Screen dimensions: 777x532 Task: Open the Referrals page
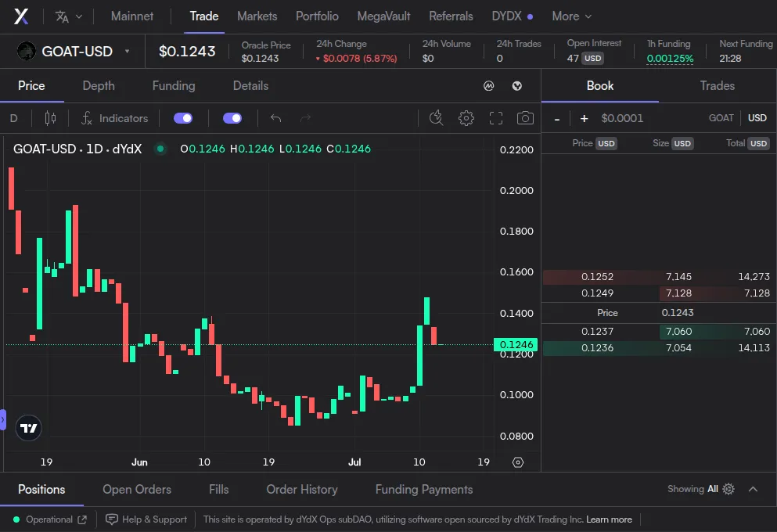(x=451, y=16)
